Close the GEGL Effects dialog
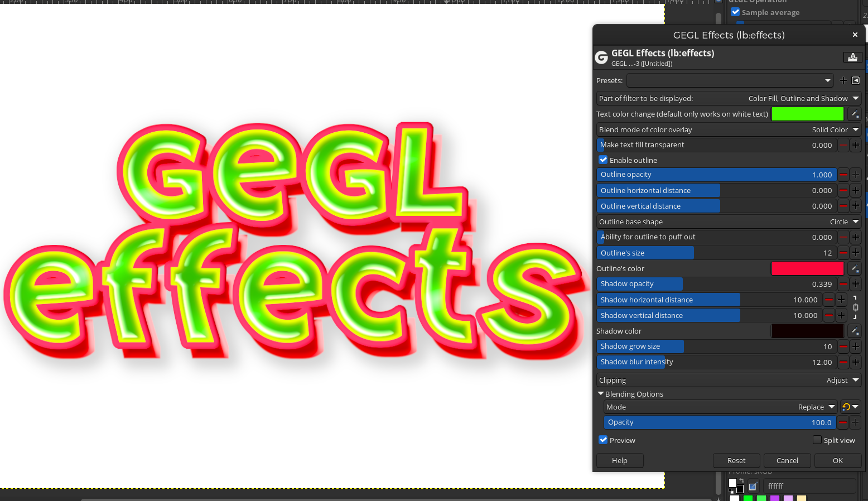868x501 pixels. 855,35
